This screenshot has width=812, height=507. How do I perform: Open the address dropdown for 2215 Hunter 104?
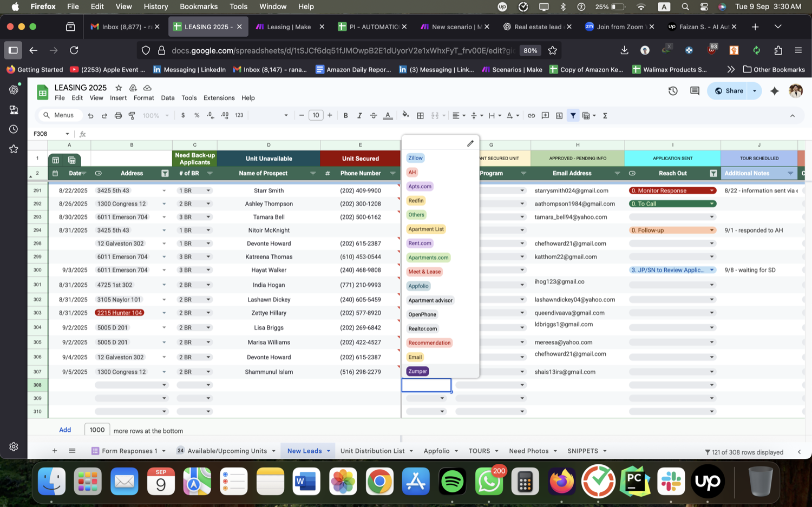164,313
